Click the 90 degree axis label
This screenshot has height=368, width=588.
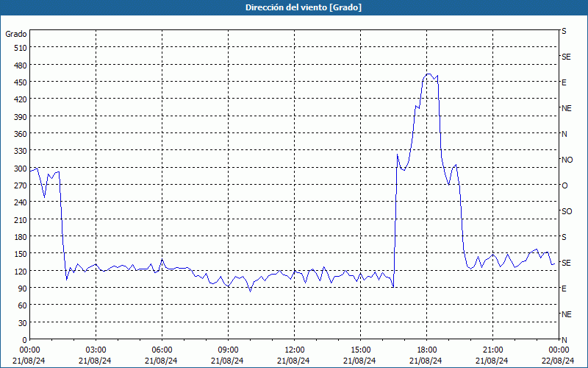tap(23, 288)
